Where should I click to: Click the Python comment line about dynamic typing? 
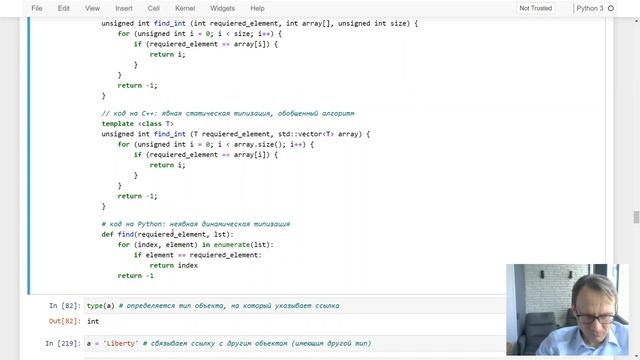click(196, 224)
